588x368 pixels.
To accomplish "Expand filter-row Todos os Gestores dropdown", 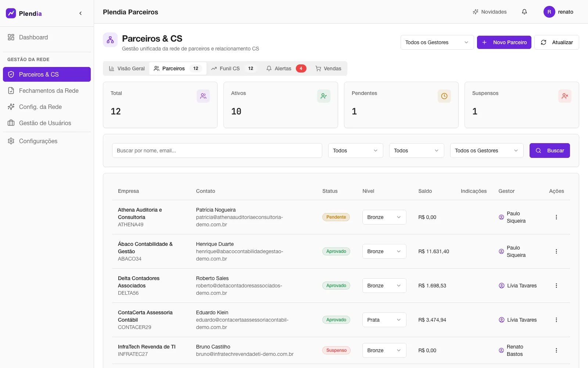I will click(x=487, y=151).
